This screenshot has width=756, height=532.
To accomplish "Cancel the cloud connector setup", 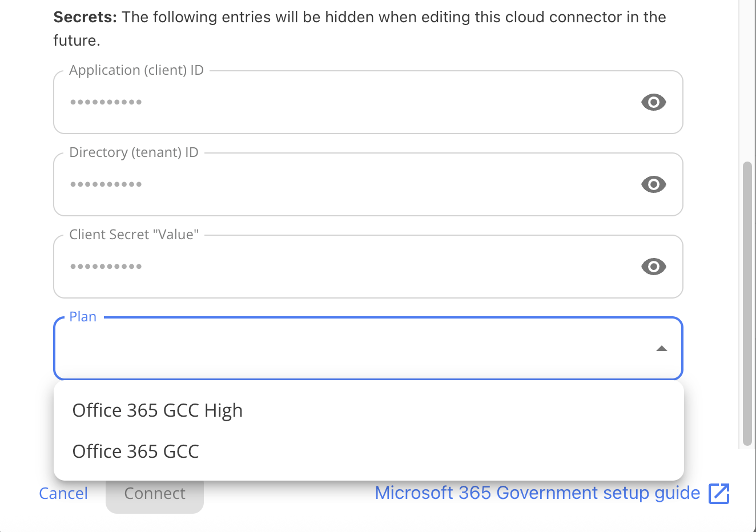I will tap(63, 493).
